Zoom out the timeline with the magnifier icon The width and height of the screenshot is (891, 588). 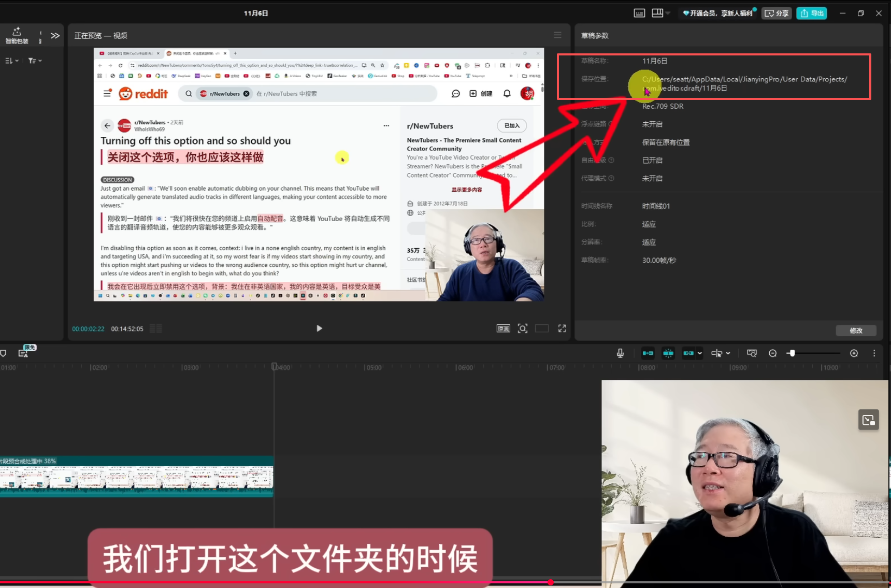point(772,353)
